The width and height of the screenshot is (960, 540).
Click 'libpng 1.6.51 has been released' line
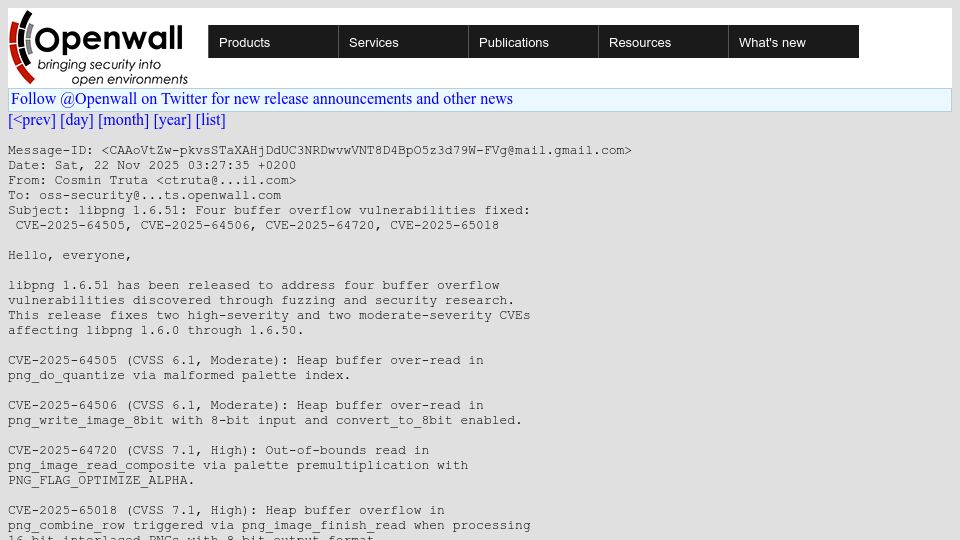point(253,285)
